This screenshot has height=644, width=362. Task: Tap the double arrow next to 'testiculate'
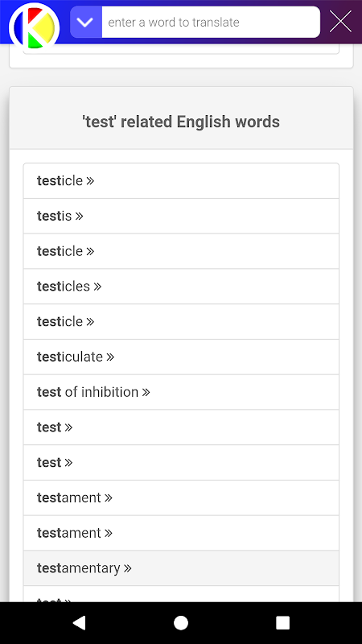110,357
